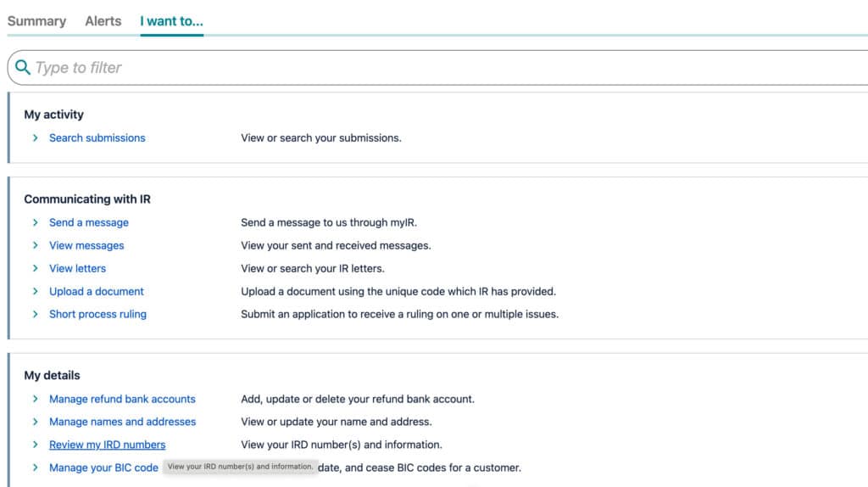Click 'View or search your IR letters.'

(313, 269)
